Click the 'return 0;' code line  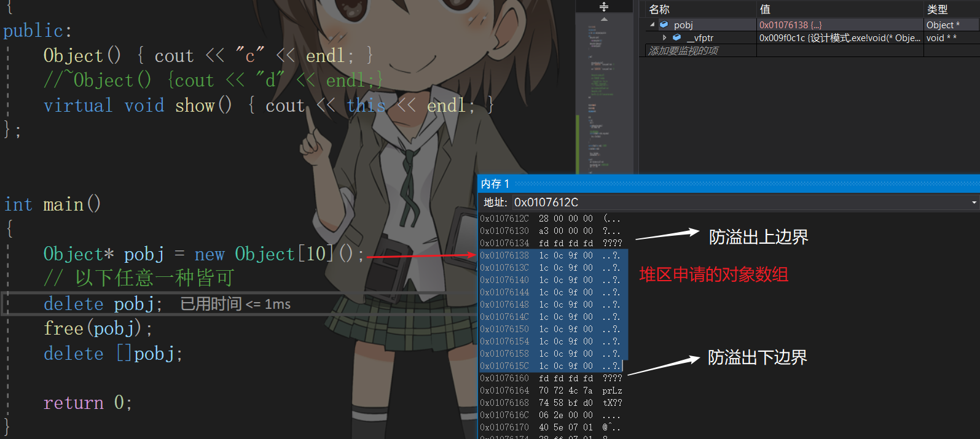88,403
